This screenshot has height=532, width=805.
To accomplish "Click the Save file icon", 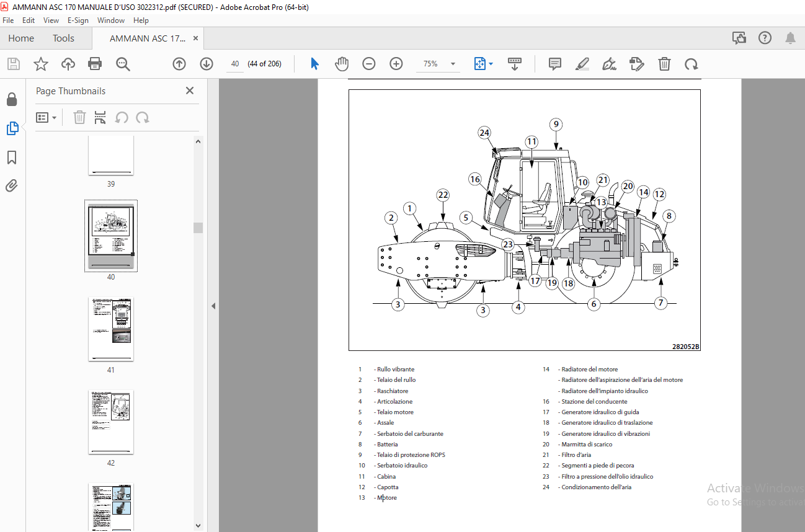I will (x=13, y=64).
